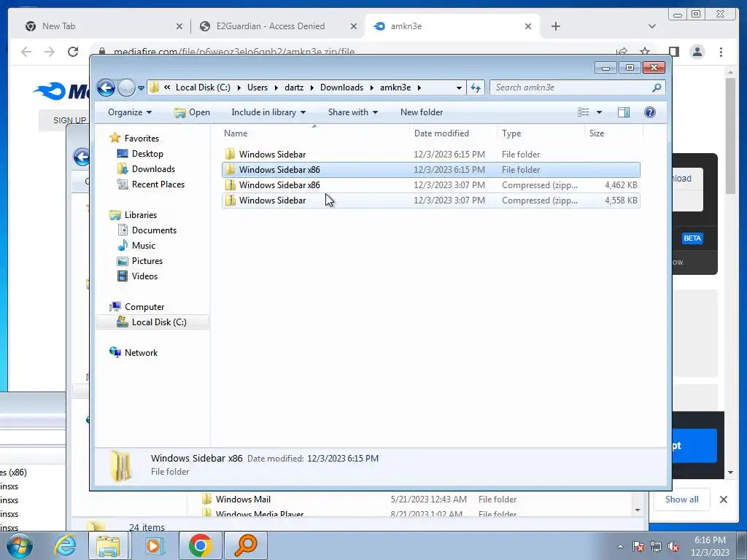Click Show all downloads in Chrome
This screenshot has width=747, height=560.
(x=682, y=499)
